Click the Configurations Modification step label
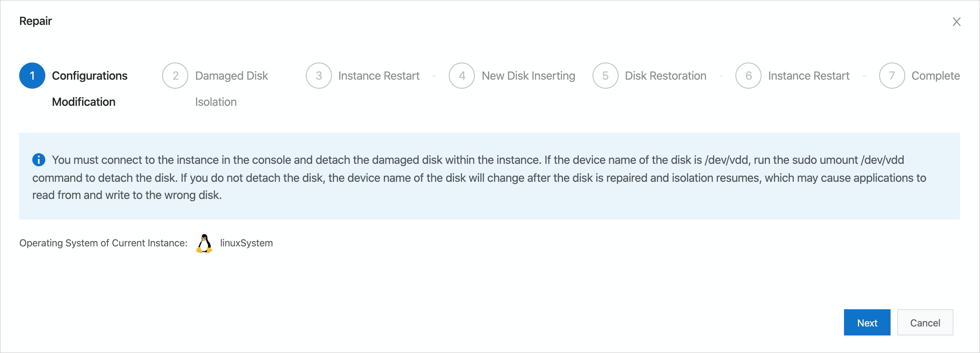Viewport: 980px width, 353px height. tap(89, 88)
